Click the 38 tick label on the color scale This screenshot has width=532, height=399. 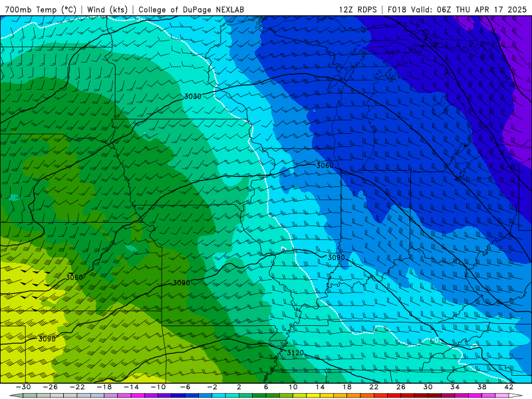point(481,387)
